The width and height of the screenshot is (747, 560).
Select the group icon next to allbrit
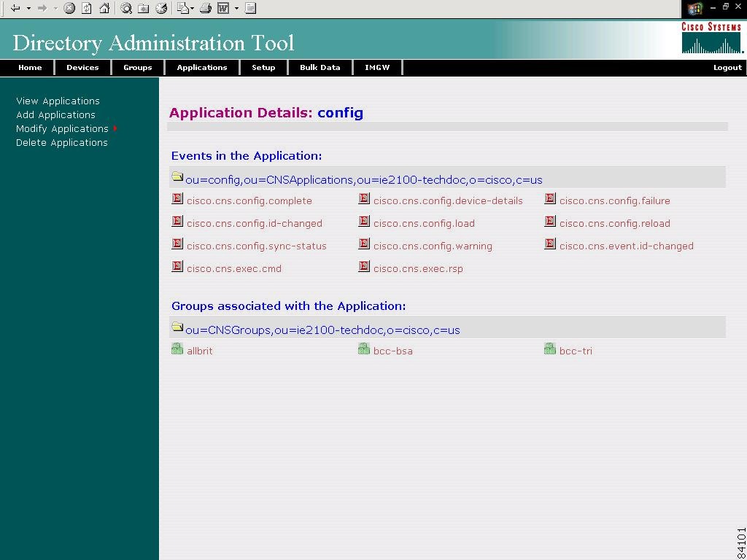coord(177,349)
